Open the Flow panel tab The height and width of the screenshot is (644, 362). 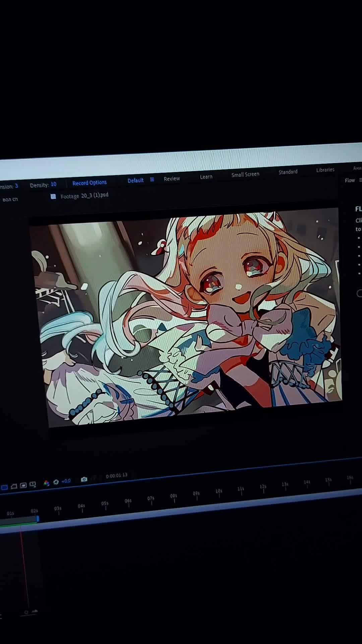click(x=350, y=180)
